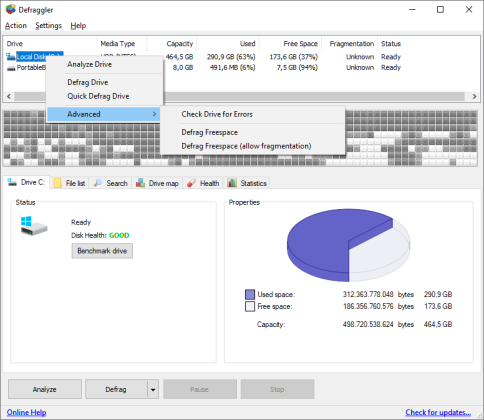484x420 pixels.
Task: Open the File list tab folder icon
Action: (58, 183)
